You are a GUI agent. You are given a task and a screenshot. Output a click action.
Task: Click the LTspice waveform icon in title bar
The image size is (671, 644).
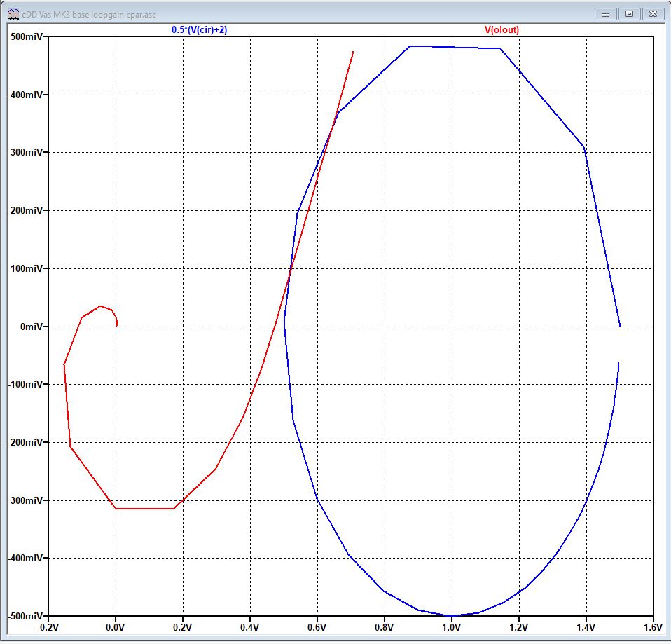[14, 14]
